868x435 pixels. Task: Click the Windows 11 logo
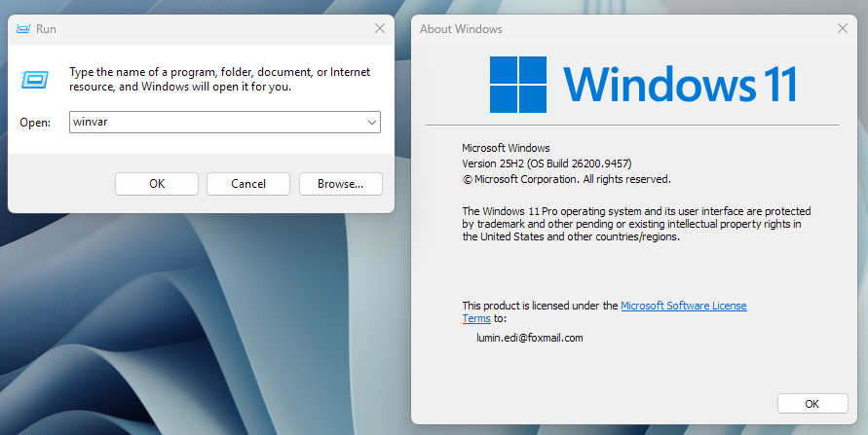tap(518, 85)
